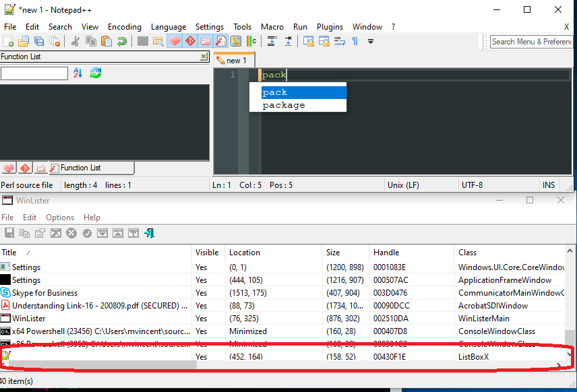The height and width of the screenshot is (392, 577).
Task: Switch to the 'new 1' document tab
Action: [x=233, y=61]
